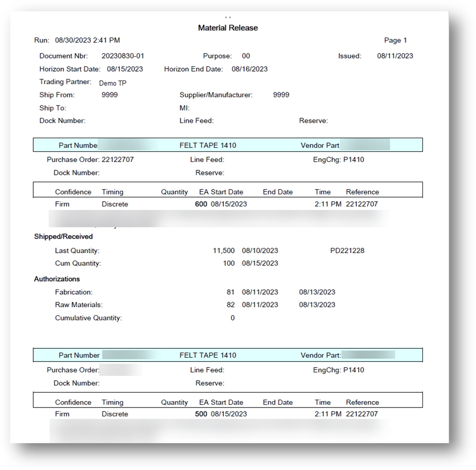Click Reference 22122707 in 600 quantity row
The width and height of the screenshot is (476, 470).
pos(362,204)
